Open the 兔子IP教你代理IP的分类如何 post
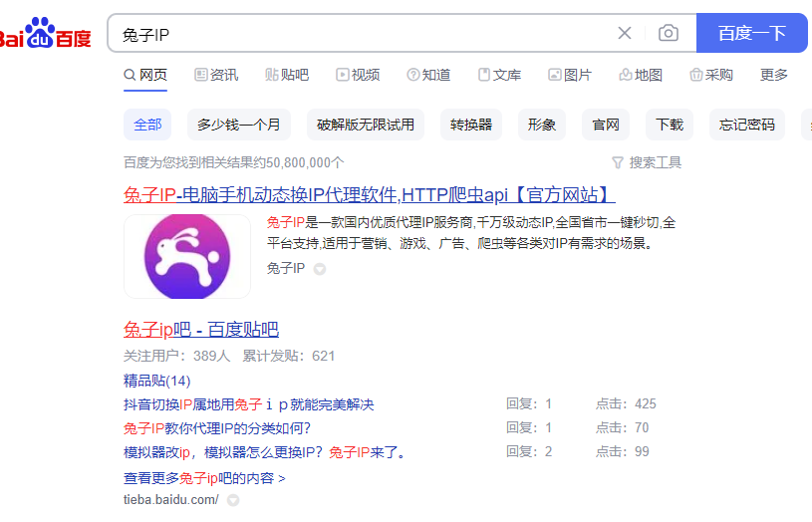 click(217, 428)
